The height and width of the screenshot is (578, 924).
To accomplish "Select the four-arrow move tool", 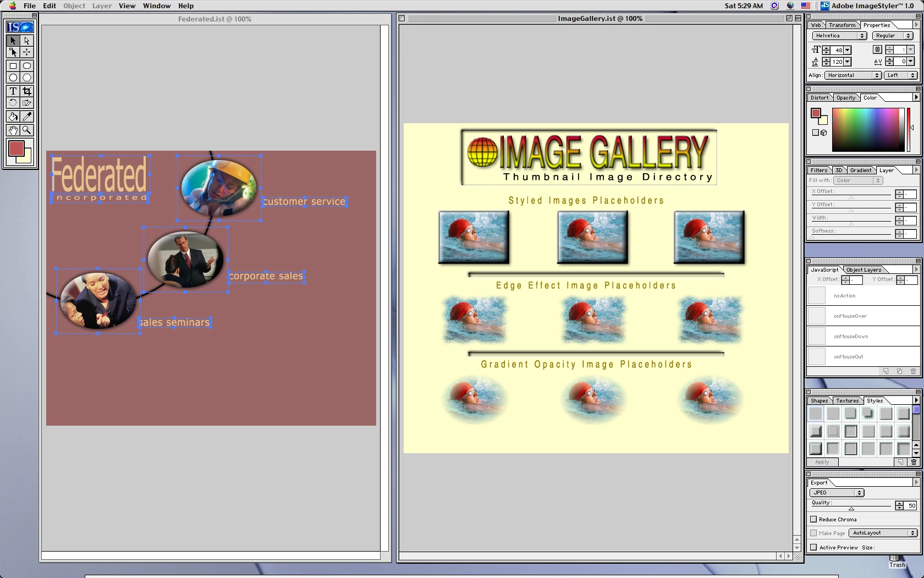I will point(27,52).
